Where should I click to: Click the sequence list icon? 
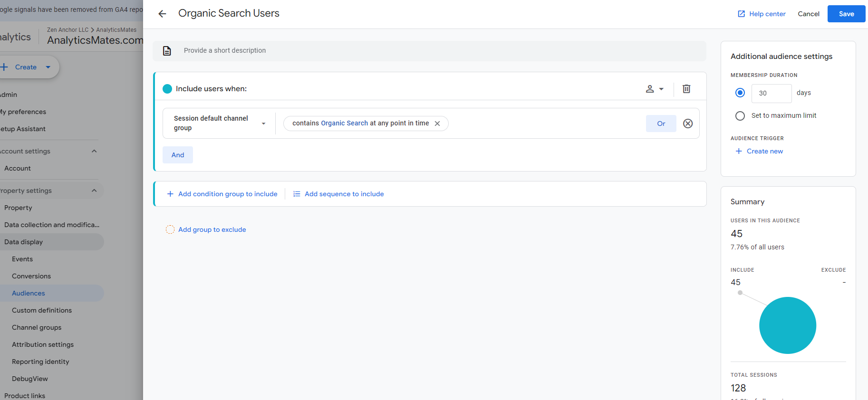tap(297, 194)
